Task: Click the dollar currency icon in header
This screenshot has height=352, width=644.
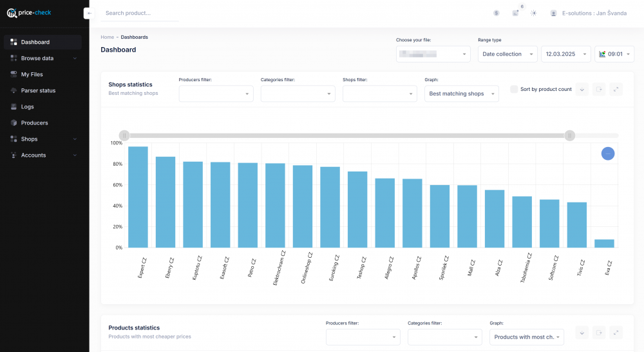Action: (496, 13)
